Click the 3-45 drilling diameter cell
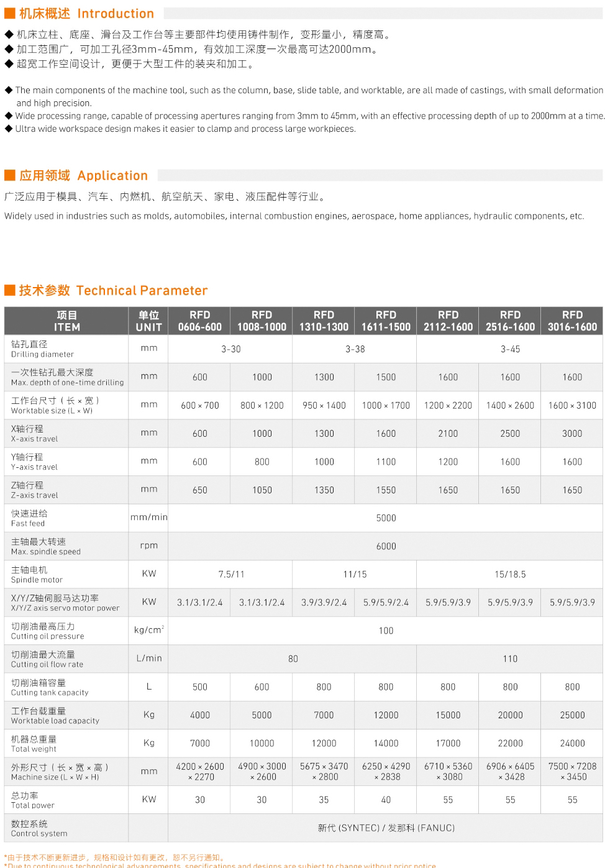Image resolution: width=605 pixels, height=868 pixels. pyautogui.click(x=509, y=349)
